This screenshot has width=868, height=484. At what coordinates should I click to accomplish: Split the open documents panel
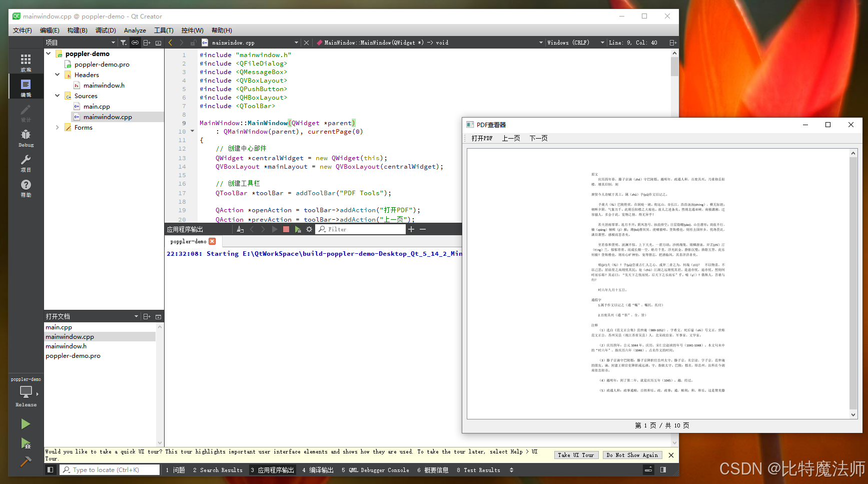point(147,316)
